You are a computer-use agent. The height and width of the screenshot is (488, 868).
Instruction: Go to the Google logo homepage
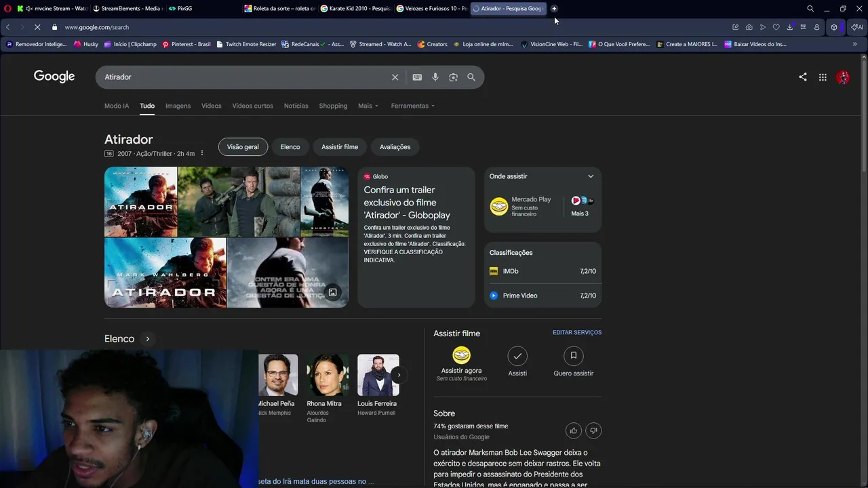pos(54,77)
